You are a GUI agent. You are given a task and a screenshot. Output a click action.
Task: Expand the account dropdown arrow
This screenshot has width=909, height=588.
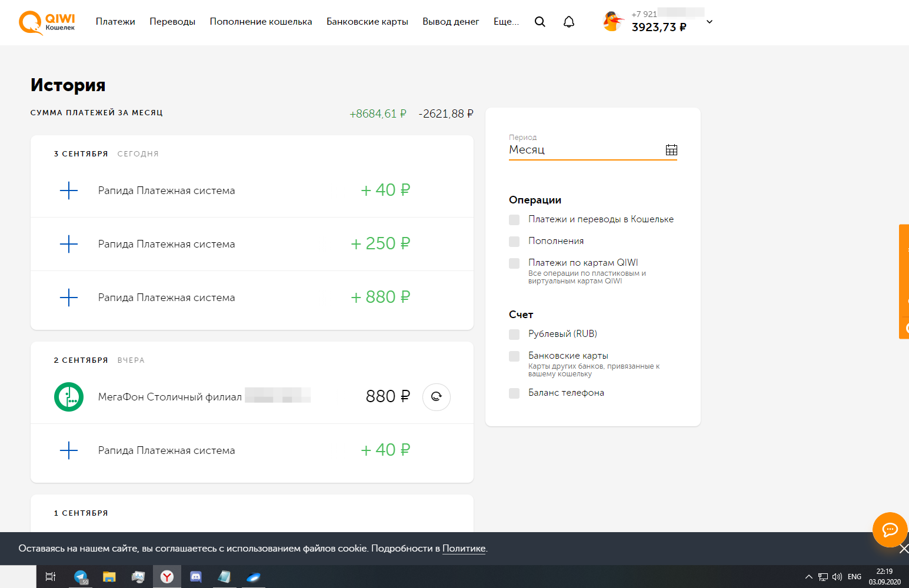pos(710,22)
